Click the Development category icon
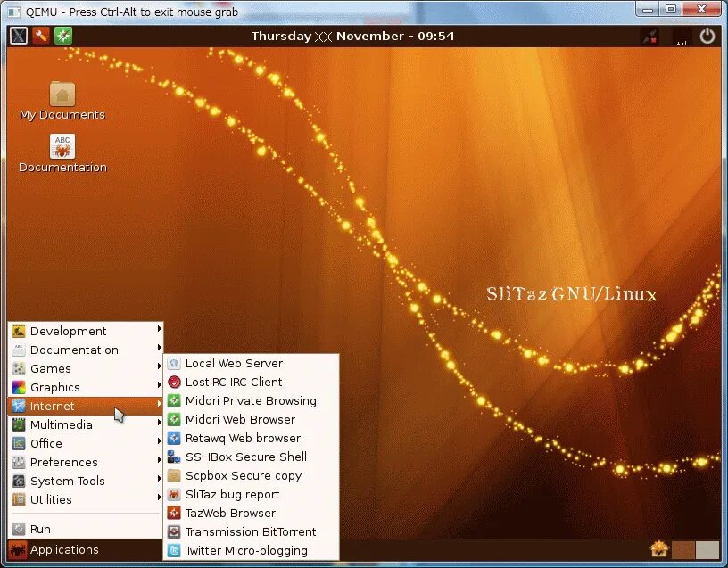The width and height of the screenshot is (728, 568). point(19,332)
